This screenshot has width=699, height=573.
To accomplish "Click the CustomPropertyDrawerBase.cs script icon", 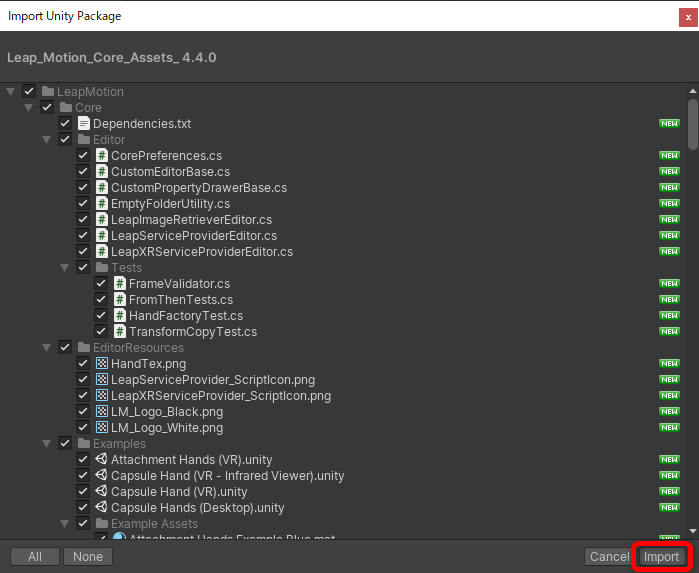I will click(x=102, y=188).
